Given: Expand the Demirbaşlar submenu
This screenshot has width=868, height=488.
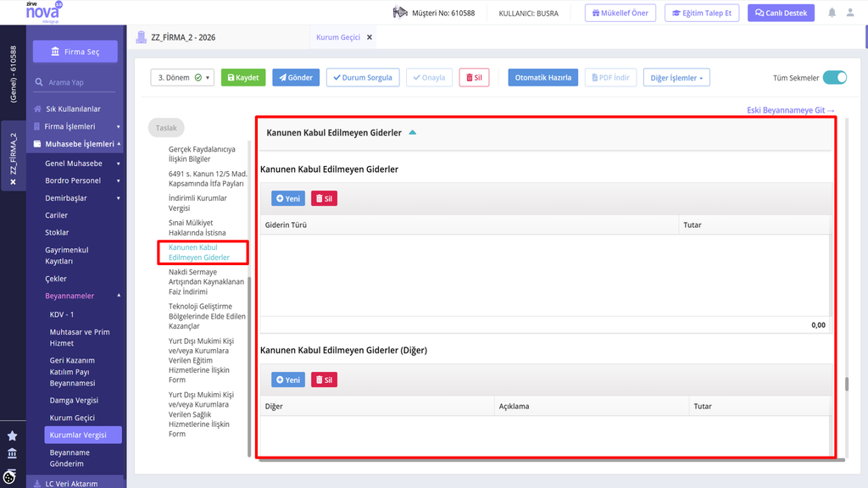Looking at the screenshot, I should point(119,198).
